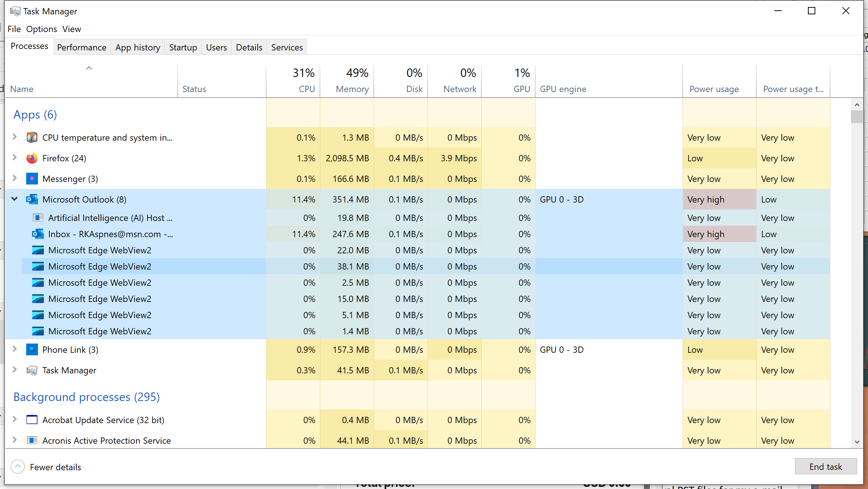Click the Acronis Active Protection Service icon
Screen dimensions: 868x489
pyautogui.click(x=32, y=441)
